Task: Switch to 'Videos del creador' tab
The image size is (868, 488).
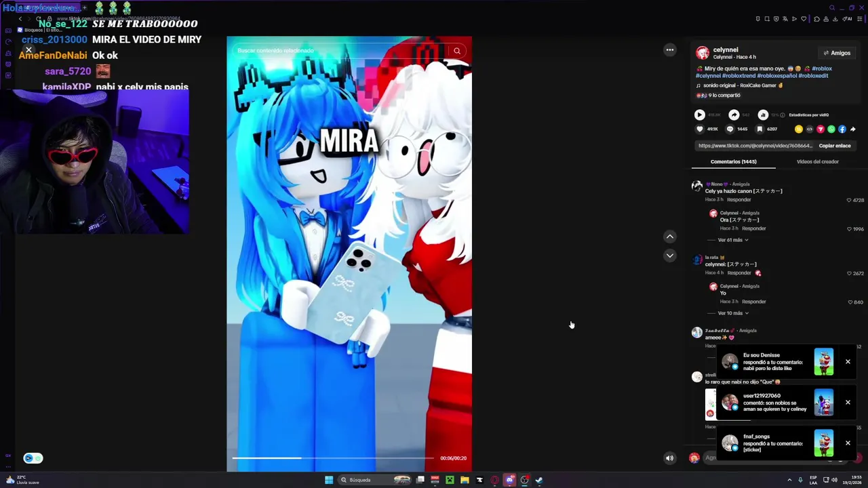Action: point(818,162)
